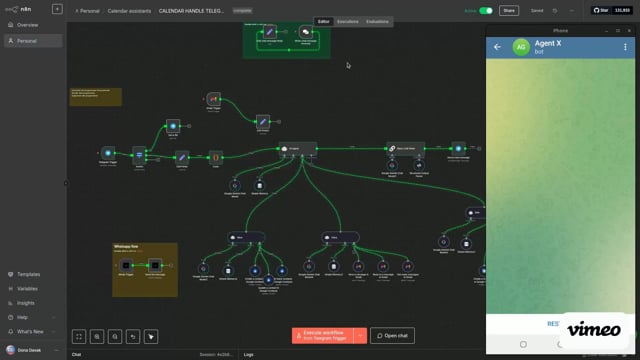
Task: Click the Share button
Action: click(x=509, y=11)
